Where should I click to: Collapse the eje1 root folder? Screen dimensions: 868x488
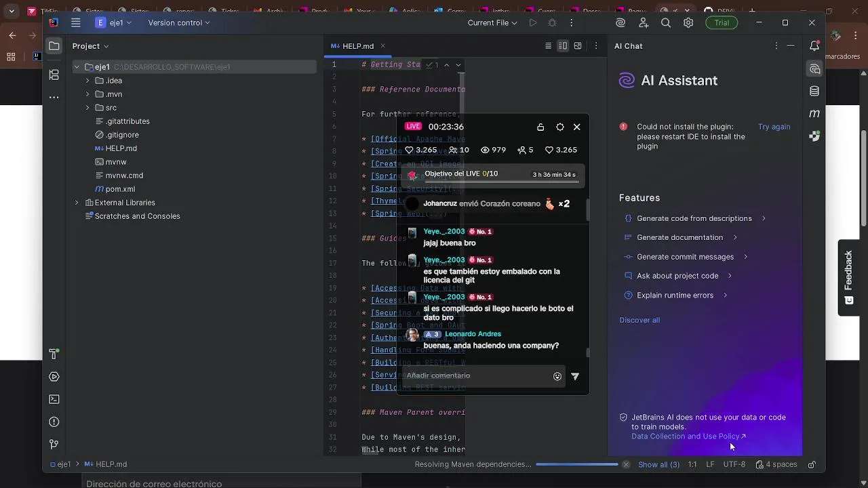click(x=77, y=67)
